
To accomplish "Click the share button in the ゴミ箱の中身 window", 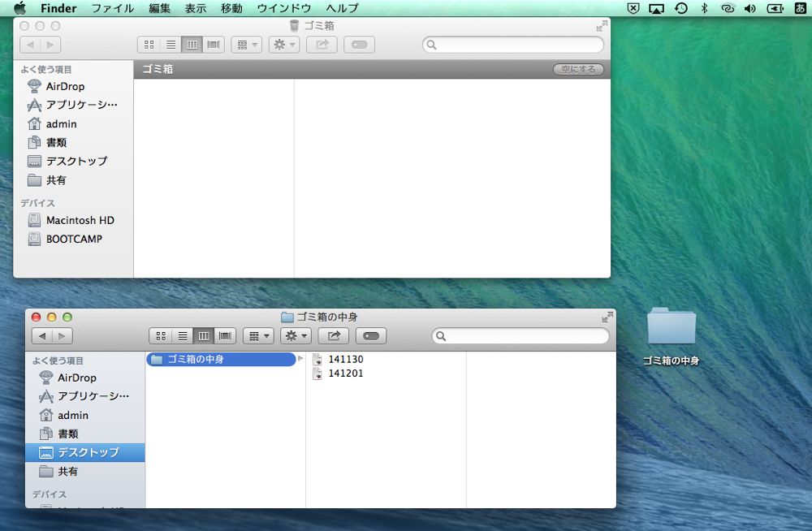I will pos(334,335).
